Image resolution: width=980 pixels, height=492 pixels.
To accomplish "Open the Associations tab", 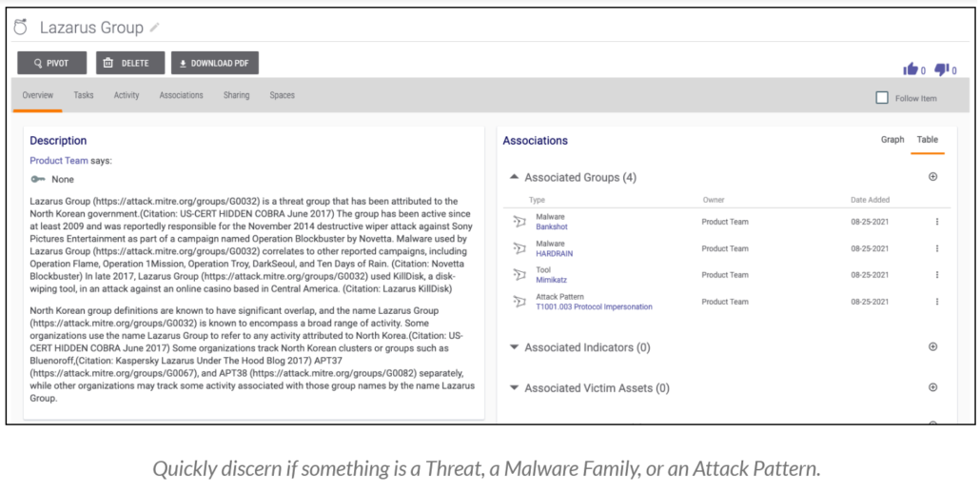I will click(181, 96).
